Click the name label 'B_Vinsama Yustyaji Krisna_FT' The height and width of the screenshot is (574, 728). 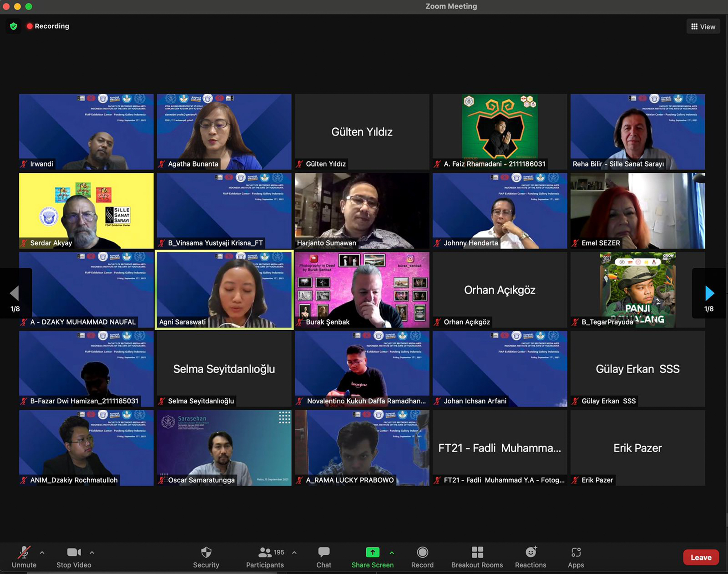(x=215, y=243)
